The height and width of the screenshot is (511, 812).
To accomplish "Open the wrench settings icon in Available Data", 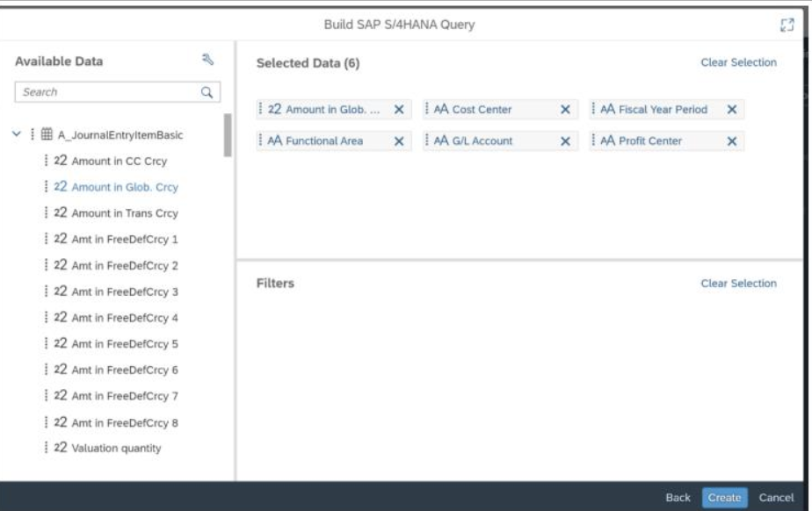I will [x=207, y=60].
